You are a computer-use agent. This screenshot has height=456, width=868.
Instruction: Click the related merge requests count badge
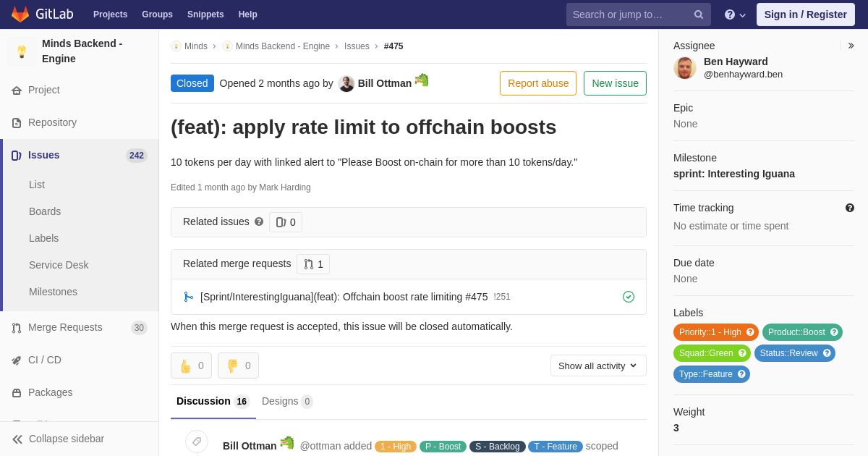tap(313, 264)
